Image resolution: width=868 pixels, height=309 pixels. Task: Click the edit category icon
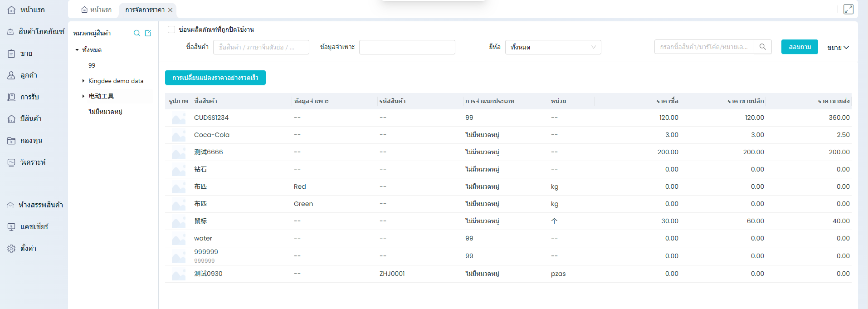148,33
